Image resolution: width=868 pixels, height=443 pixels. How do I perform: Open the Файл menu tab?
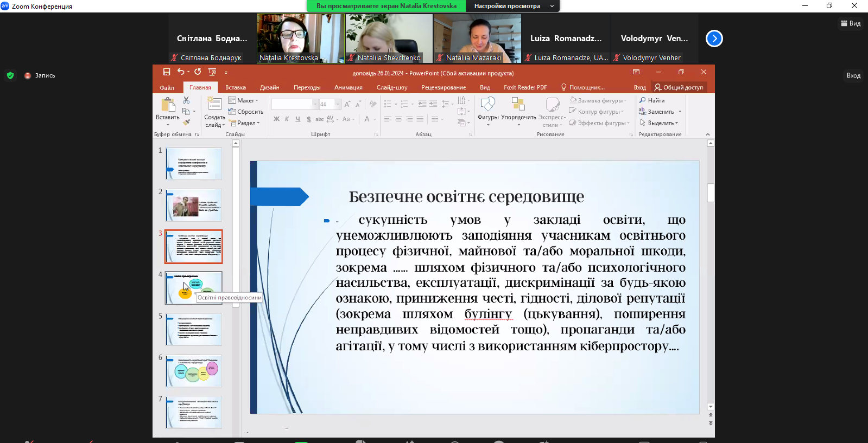[x=167, y=87]
